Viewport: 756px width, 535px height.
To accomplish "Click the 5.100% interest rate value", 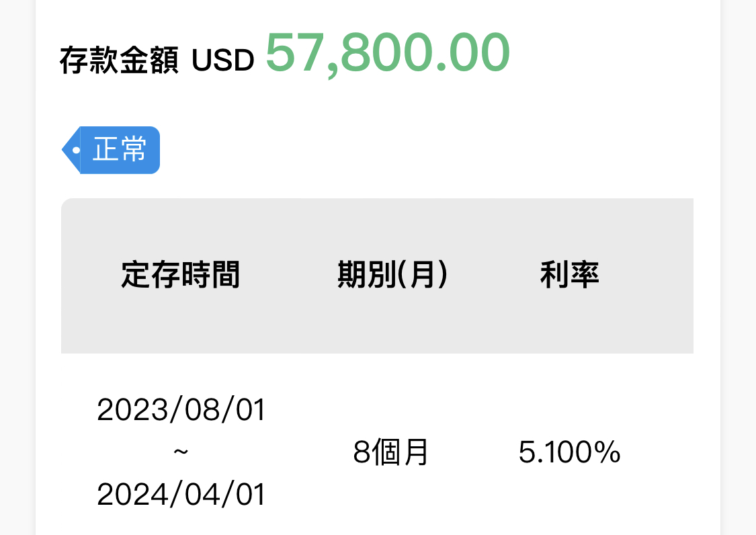I will [x=569, y=454].
